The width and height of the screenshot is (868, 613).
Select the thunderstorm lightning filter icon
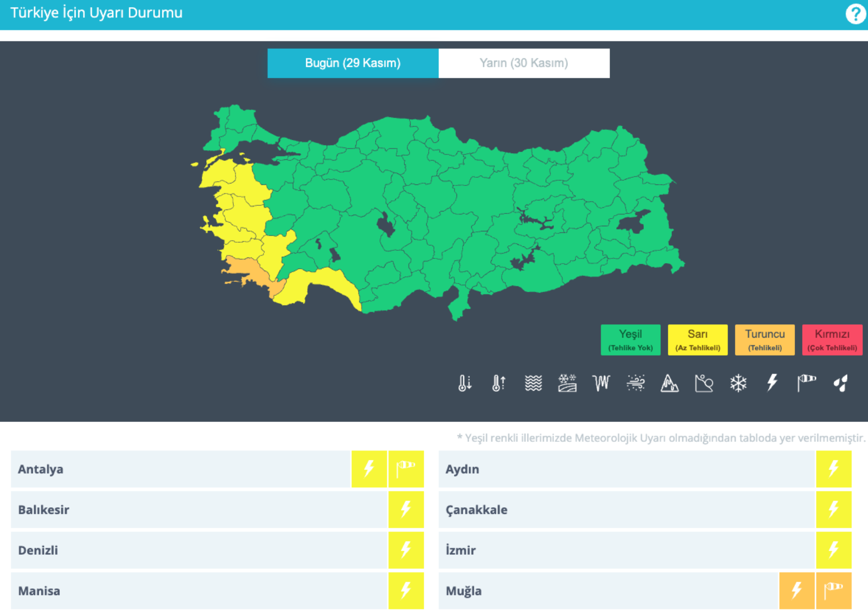tap(772, 383)
